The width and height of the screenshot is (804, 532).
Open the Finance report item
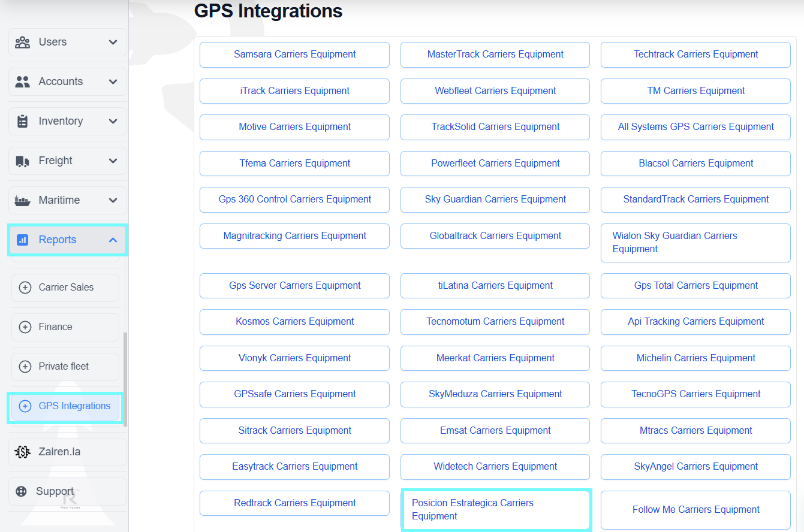coord(65,327)
